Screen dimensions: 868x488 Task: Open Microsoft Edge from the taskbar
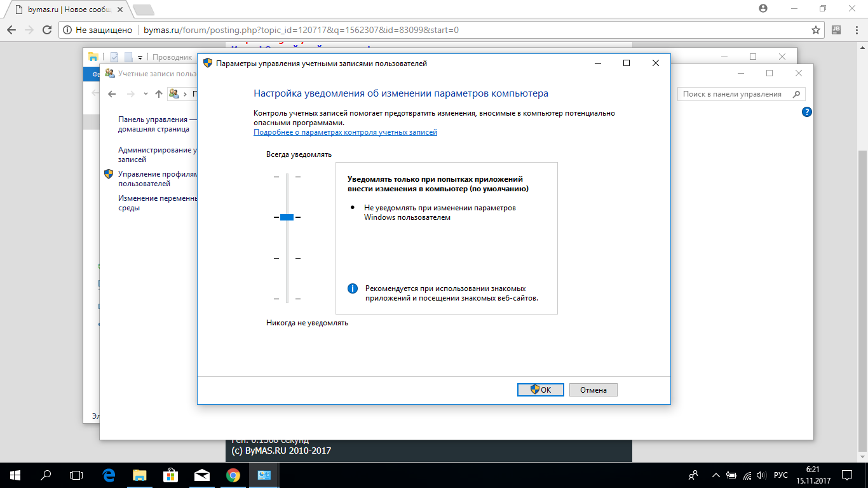pos(109,475)
